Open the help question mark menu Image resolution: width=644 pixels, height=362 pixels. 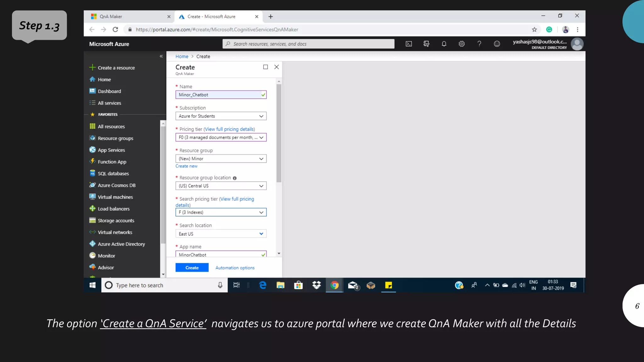(479, 44)
